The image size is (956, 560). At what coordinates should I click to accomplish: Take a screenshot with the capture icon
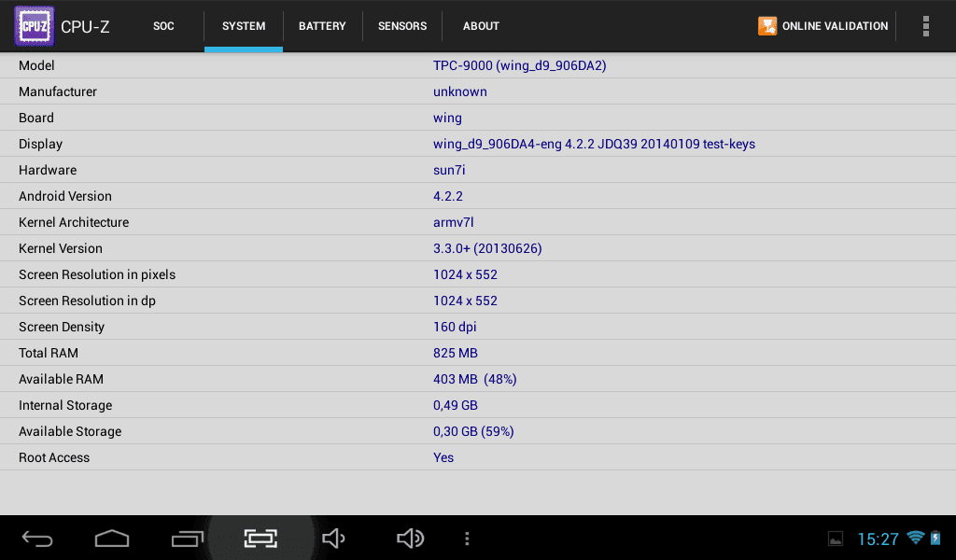click(261, 539)
